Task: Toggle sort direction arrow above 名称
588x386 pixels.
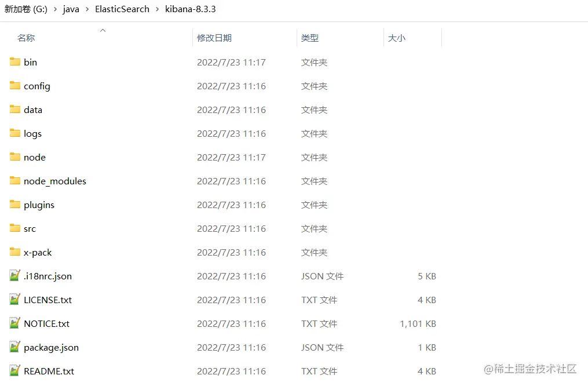Action: pos(103,30)
